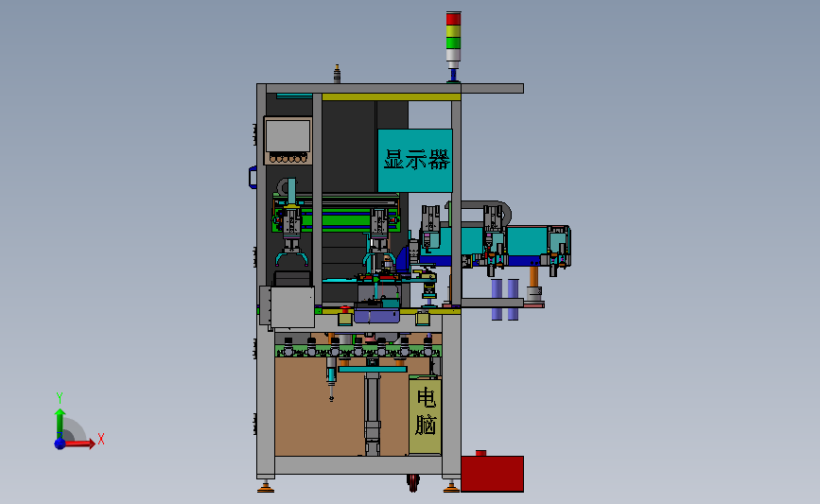
Task: Select the olive 电脑 computer cabinet
Action: 426,414
